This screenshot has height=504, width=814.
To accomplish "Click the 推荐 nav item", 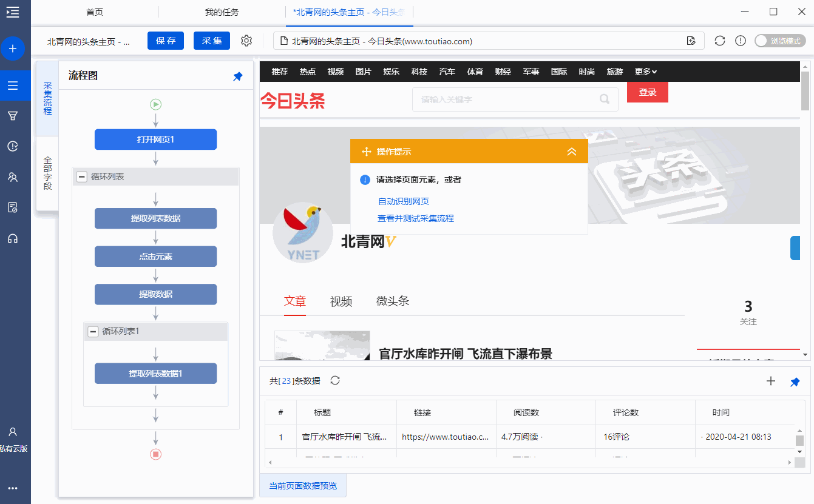I will click(280, 72).
